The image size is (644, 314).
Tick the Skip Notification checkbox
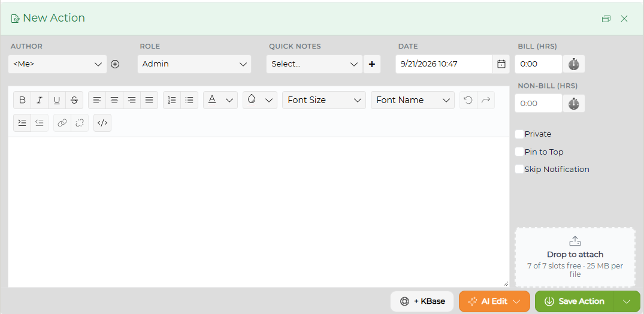(x=519, y=169)
